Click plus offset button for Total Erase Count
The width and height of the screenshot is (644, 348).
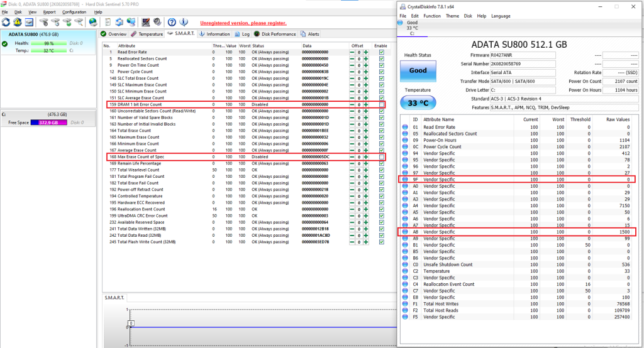click(x=365, y=131)
